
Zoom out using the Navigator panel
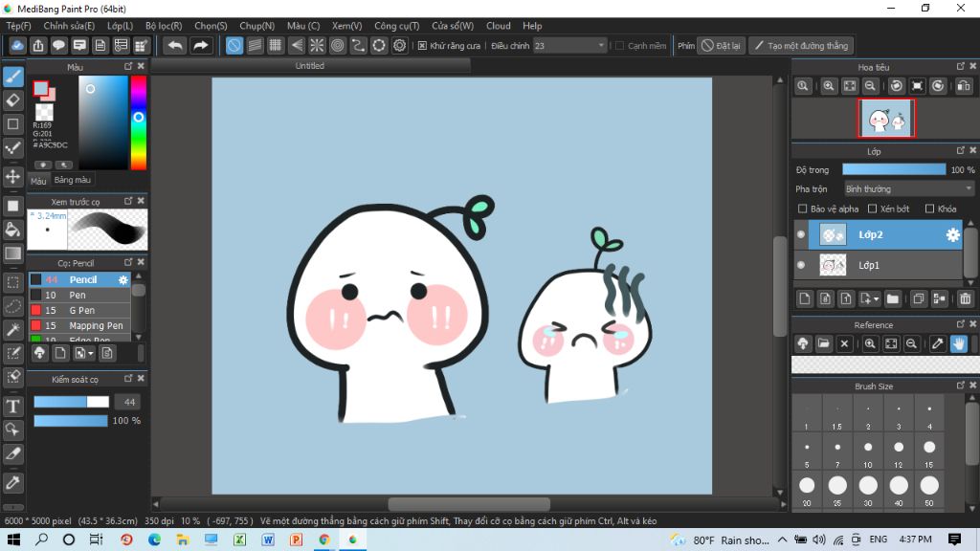(870, 86)
